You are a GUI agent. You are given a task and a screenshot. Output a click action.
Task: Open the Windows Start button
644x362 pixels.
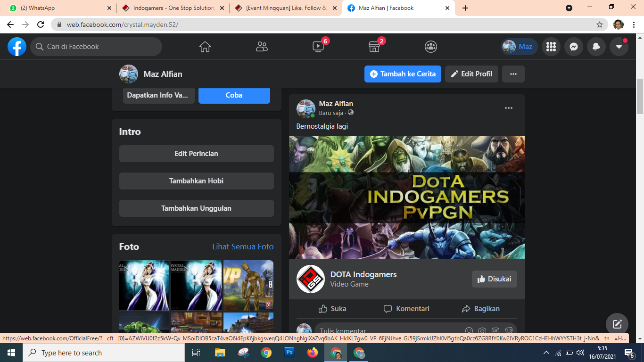(11, 353)
